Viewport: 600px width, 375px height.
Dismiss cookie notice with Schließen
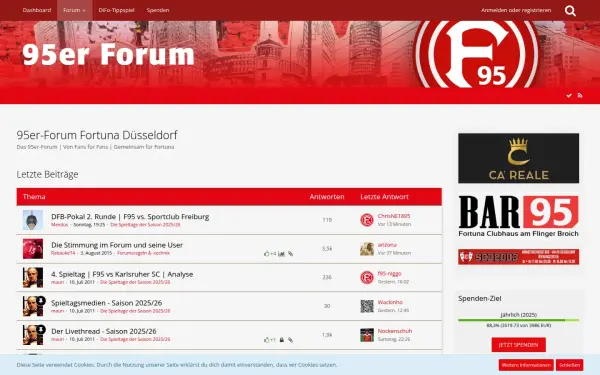[569, 365]
